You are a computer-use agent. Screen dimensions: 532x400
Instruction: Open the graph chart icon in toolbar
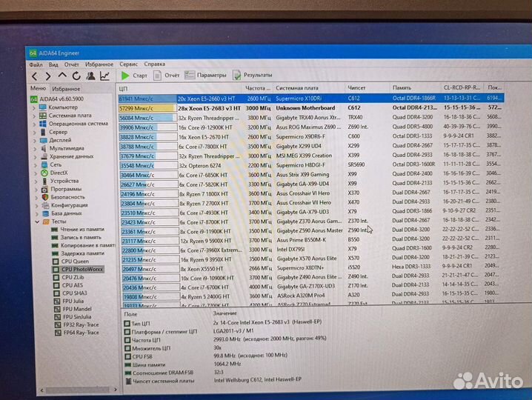click(x=105, y=76)
